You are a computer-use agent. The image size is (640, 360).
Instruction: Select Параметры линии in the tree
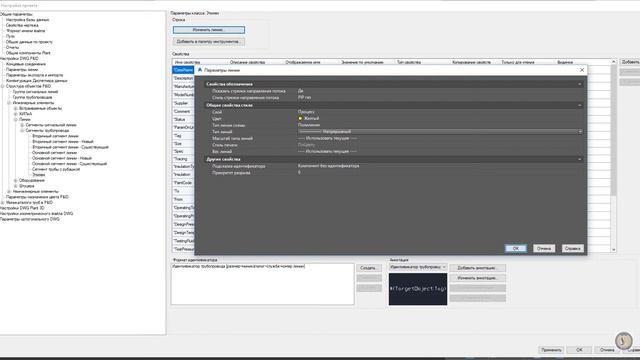point(22,70)
